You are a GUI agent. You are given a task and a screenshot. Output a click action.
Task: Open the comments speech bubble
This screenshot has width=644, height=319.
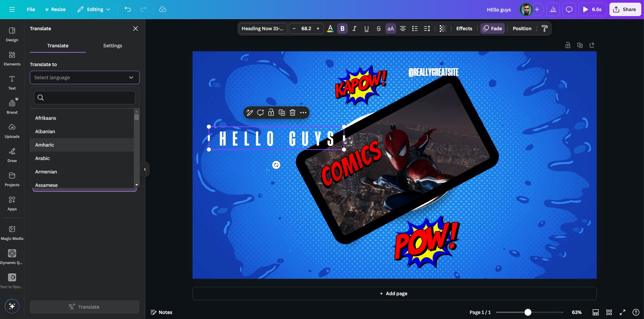569,9
